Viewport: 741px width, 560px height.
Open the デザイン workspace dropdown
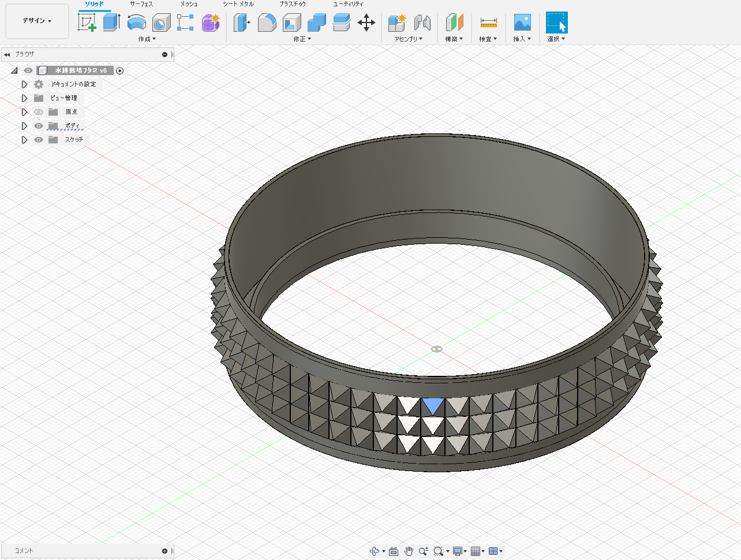pos(37,21)
